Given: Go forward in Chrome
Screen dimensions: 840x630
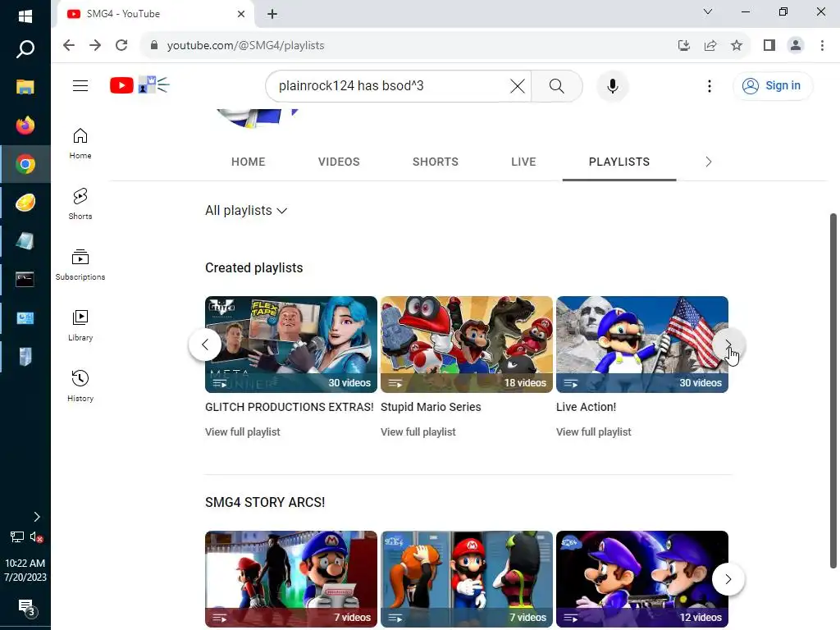Looking at the screenshot, I should [x=95, y=45].
